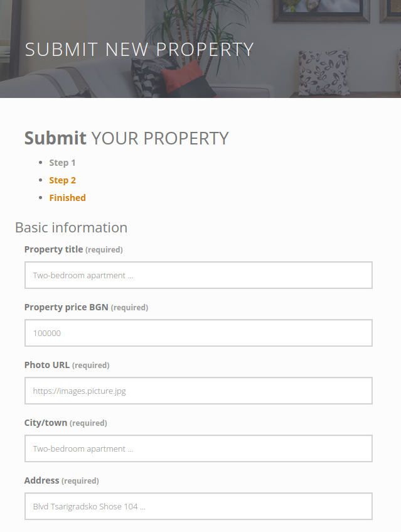Click the Property title field label
The height and width of the screenshot is (532, 401).
[x=53, y=249]
